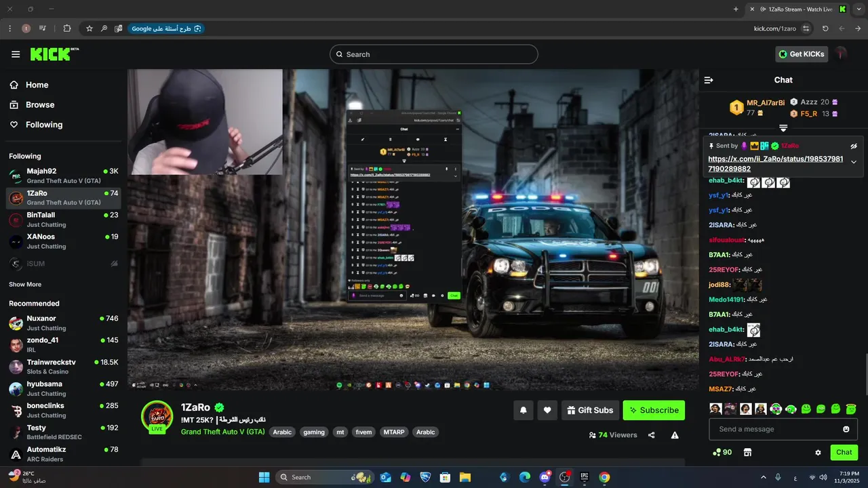
Task: Open recommended channel zondo_41
Action: pyautogui.click(x=64, y=345)
